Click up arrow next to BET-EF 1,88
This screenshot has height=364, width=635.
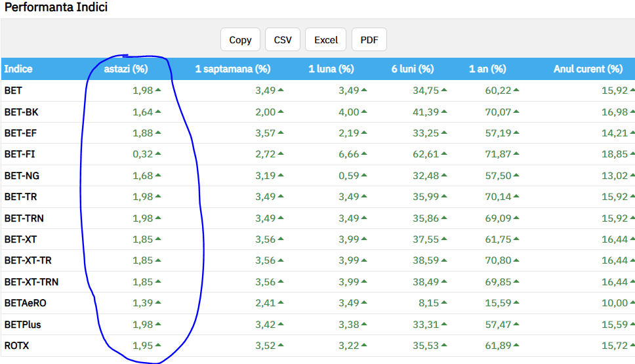point(158,133)
